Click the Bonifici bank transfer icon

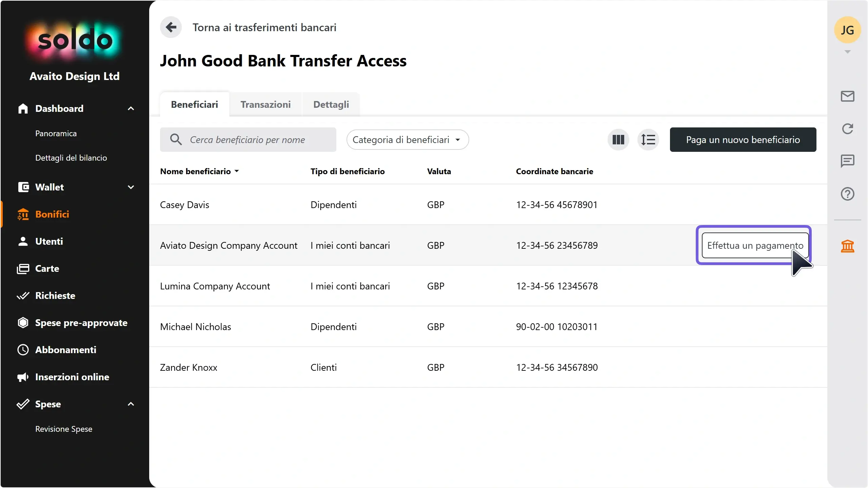tap(23, 214)
